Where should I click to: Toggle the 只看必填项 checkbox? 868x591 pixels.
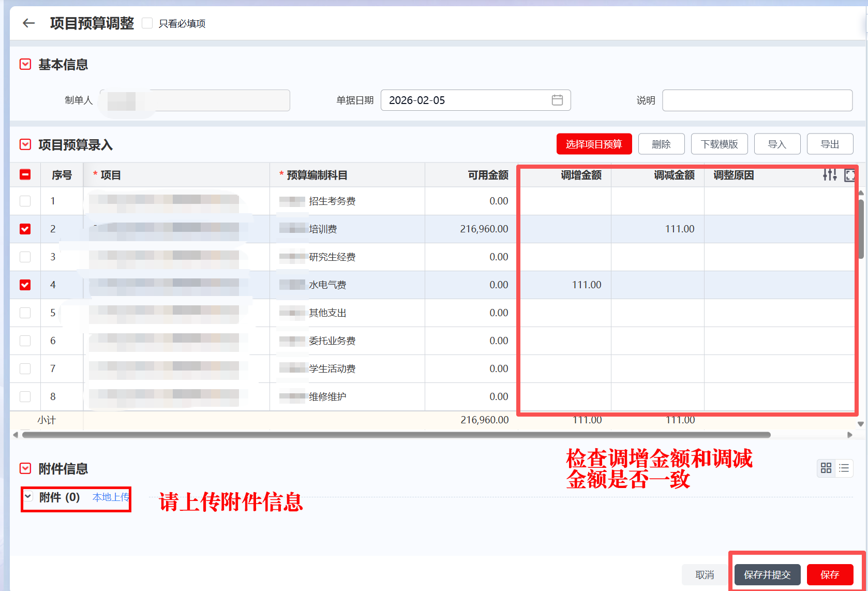(x=147, y=23)
